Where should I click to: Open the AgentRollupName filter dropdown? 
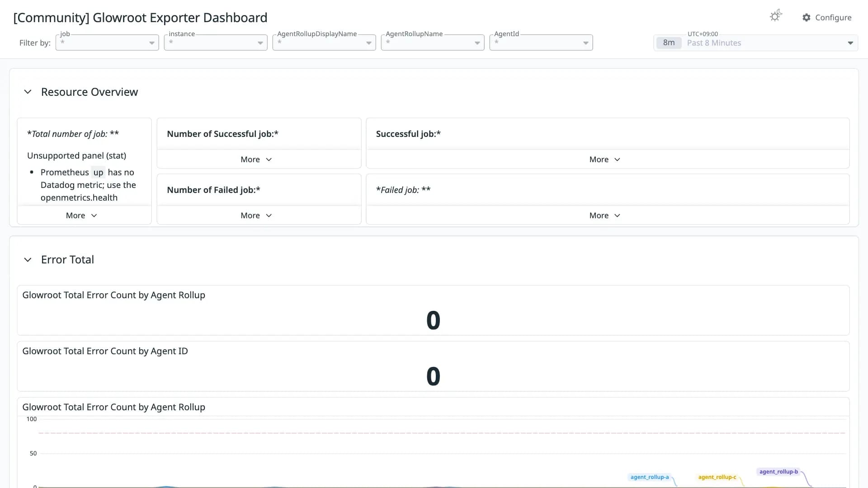tap(433, 42)
